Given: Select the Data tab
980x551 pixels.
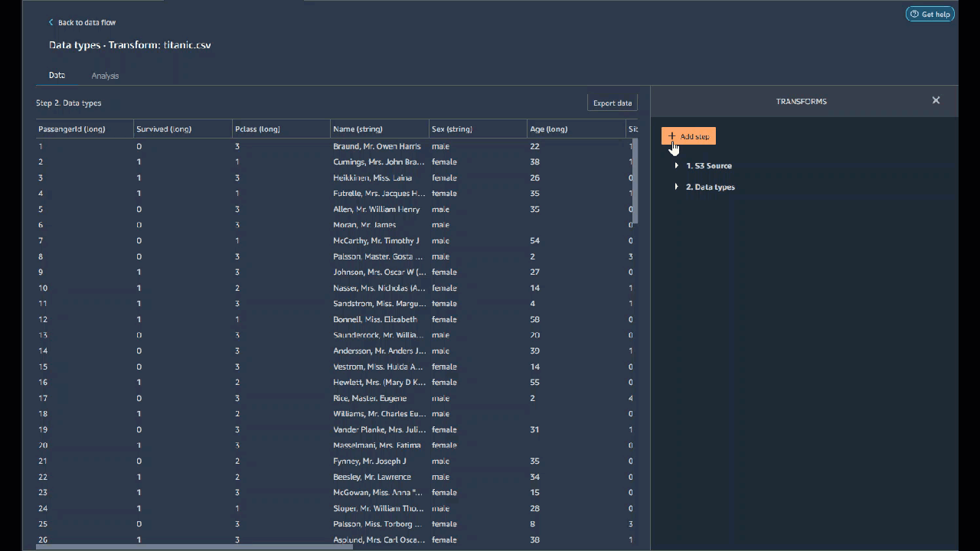Looking at the screenshot, I should pos(57,76).
